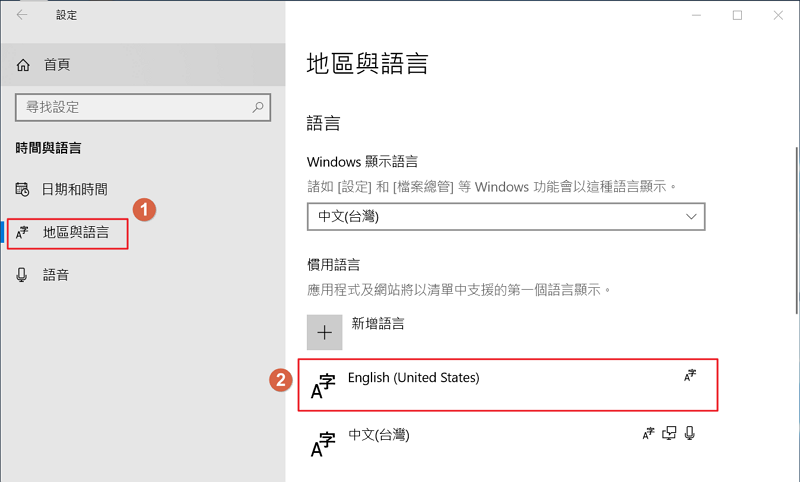Open the 地區與語言 sidebar page
Screen dimensions: 800x482
point(84,233)
